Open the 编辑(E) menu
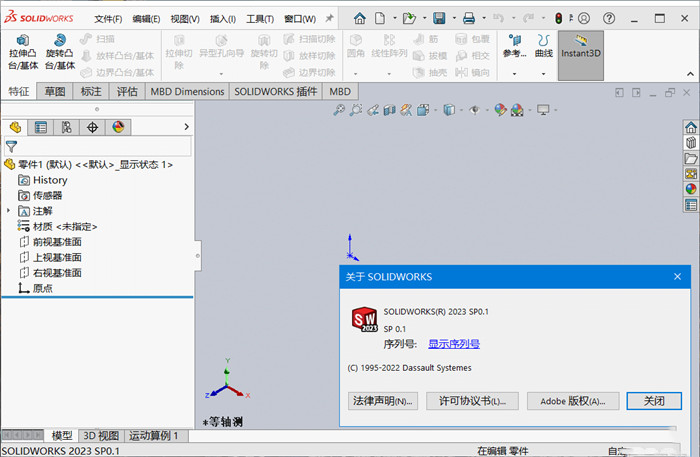Image resolution: width=700 pixels, height=457 pixels. 146,19
